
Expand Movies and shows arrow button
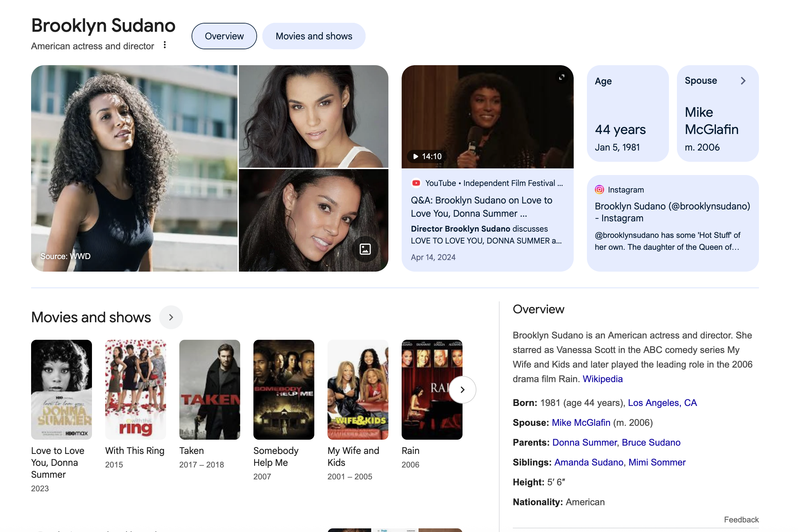(171, 317)
